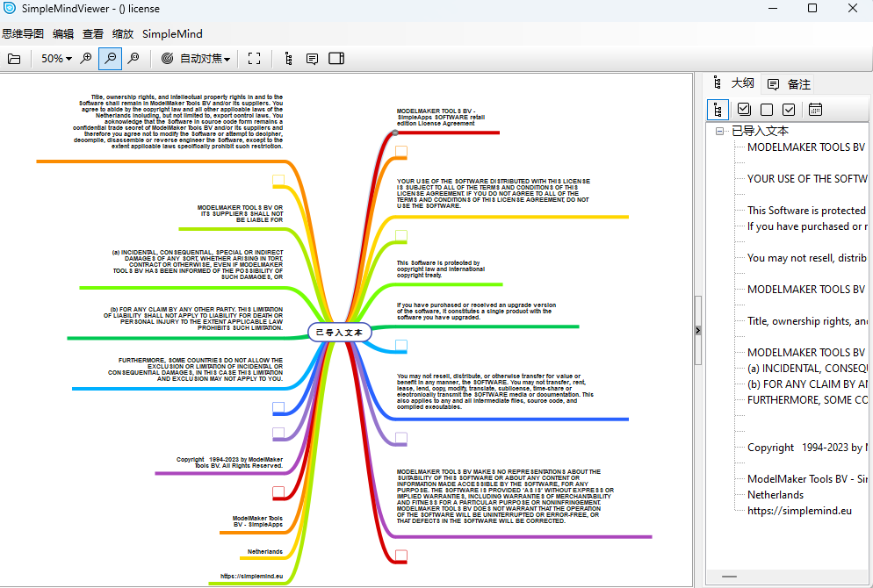
Task: Show only checked items in outline
Action: [x=790, y=109]
